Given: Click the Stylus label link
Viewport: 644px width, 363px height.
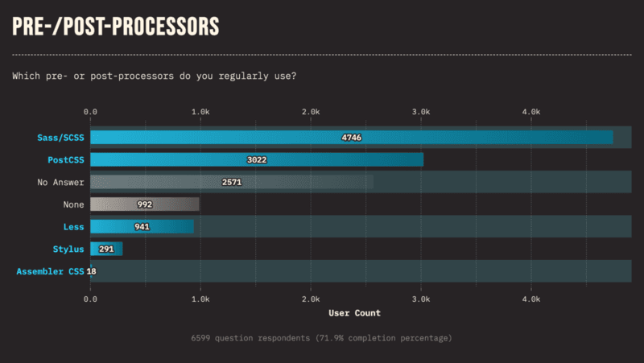Looking at the screenshot, I should (x=68, y=250).
